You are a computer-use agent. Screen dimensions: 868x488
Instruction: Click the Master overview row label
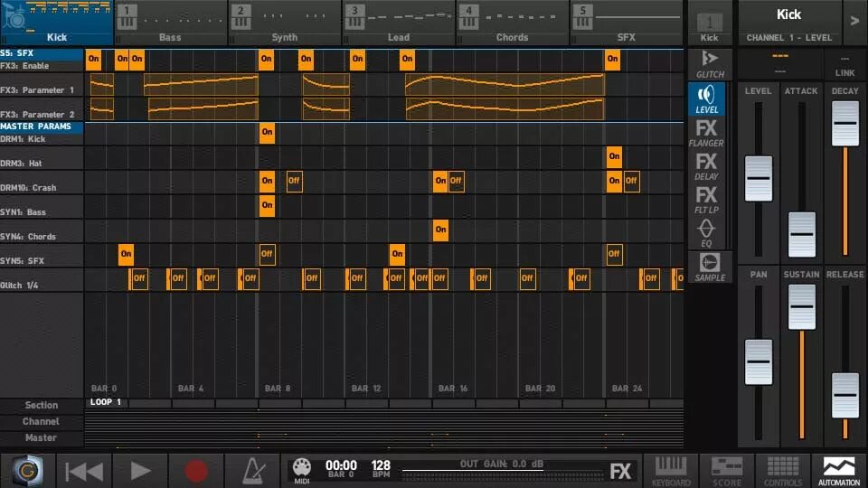point(42,437)
